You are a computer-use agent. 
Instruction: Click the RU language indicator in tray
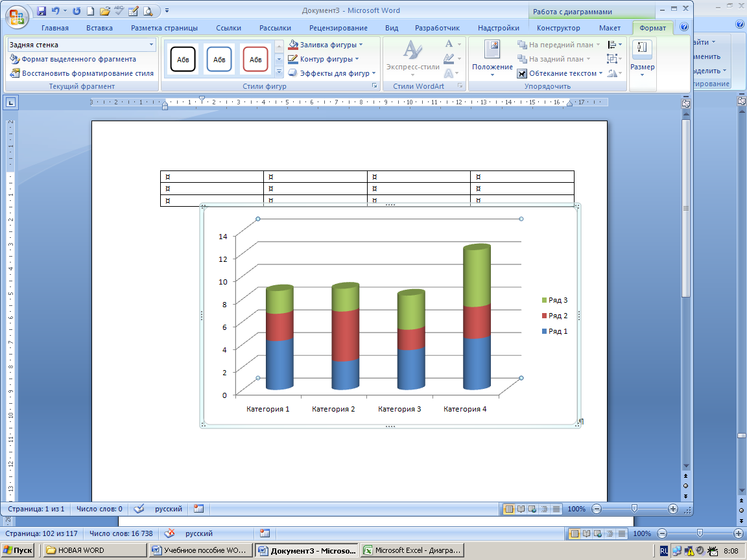point(663,551)
